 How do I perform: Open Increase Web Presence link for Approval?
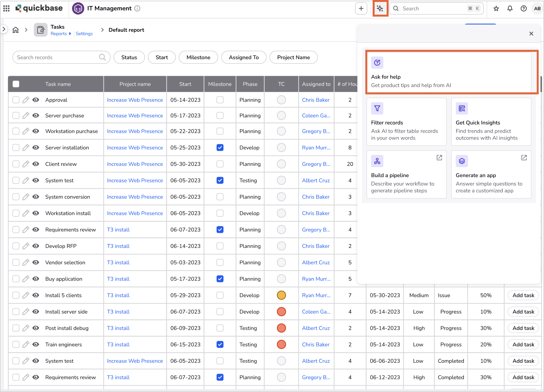tap(135, 100)
